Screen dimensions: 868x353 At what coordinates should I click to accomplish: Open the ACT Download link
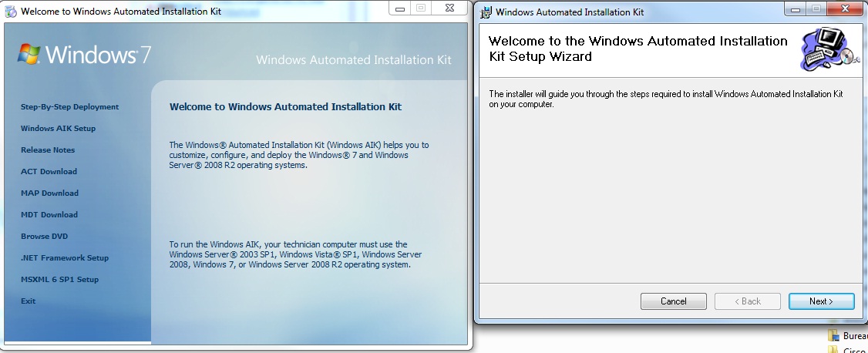coord(49,172)
